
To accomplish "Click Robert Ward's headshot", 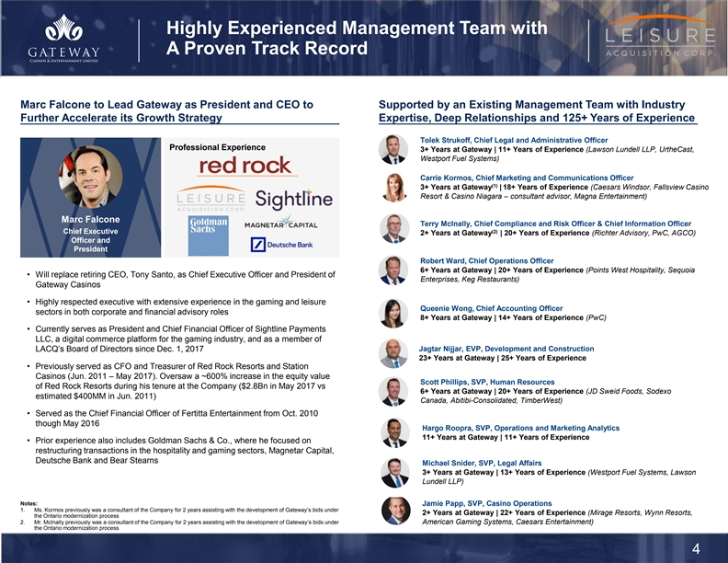I will point(395,269).
